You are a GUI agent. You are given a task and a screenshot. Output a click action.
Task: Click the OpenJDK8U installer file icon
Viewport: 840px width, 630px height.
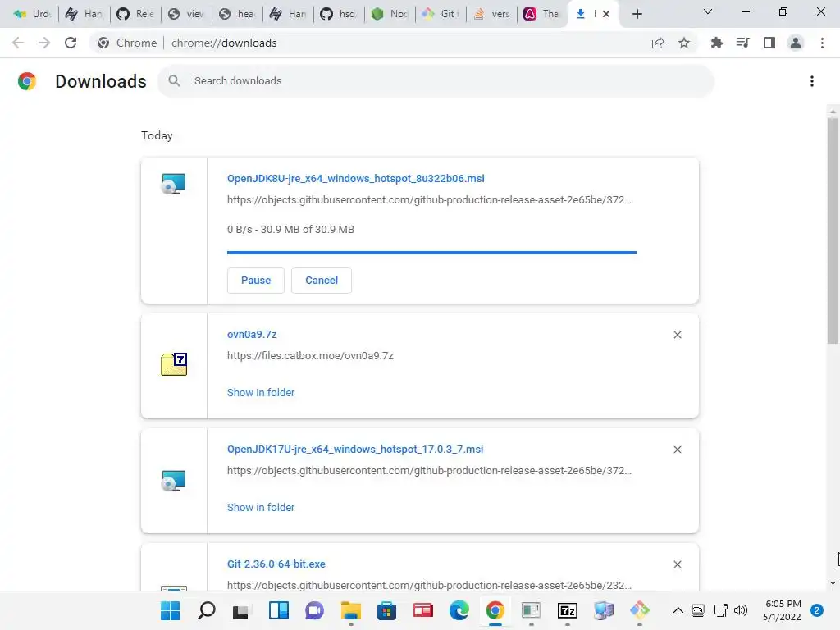tap(174, 184)
